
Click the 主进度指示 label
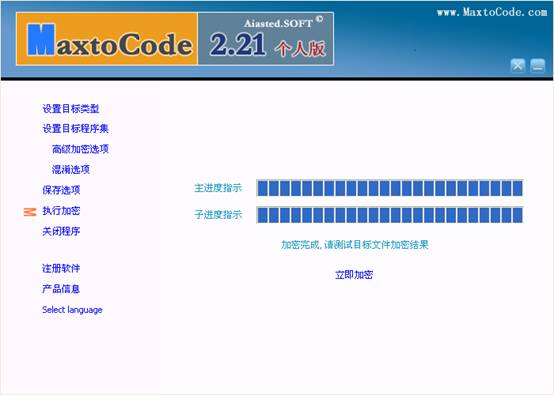pos(218,188)
